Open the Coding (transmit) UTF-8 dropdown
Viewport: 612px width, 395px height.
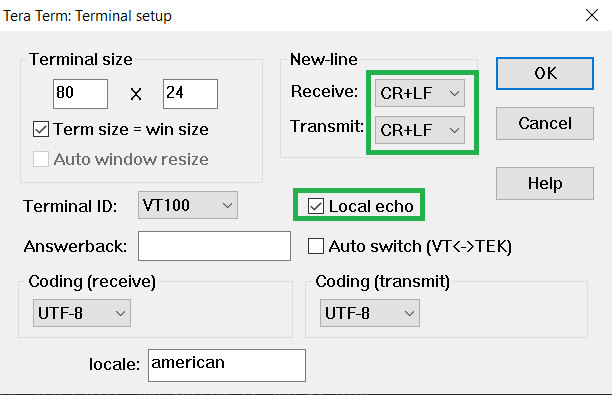tap(370, 313)
